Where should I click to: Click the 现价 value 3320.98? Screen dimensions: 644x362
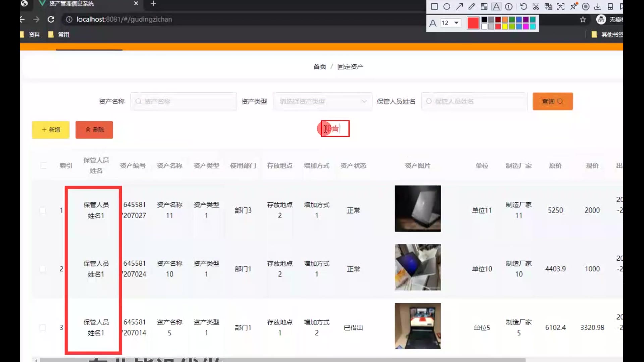(x=592, y=328)
